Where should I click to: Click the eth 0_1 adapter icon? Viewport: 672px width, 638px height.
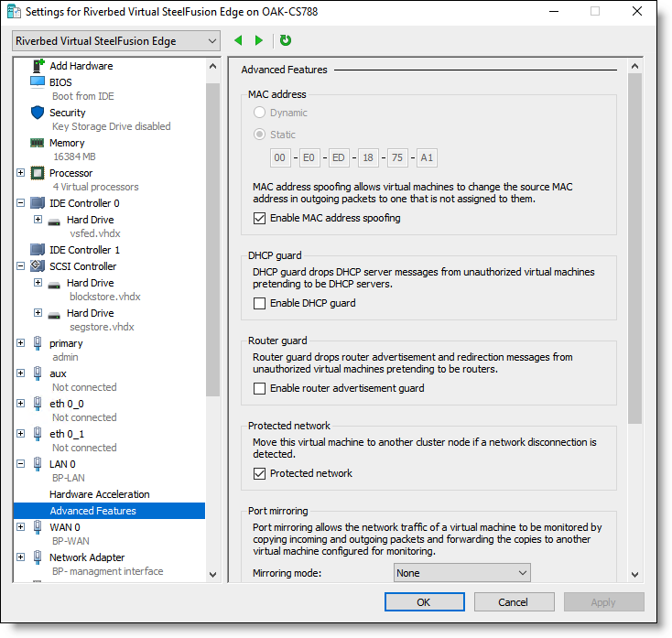[x=38, y=434]
